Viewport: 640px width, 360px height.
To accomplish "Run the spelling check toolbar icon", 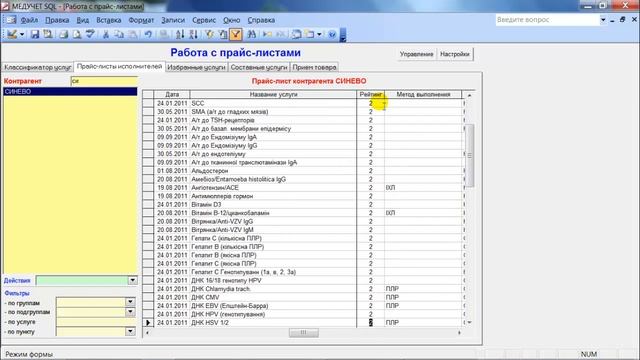I will [90, 34].
